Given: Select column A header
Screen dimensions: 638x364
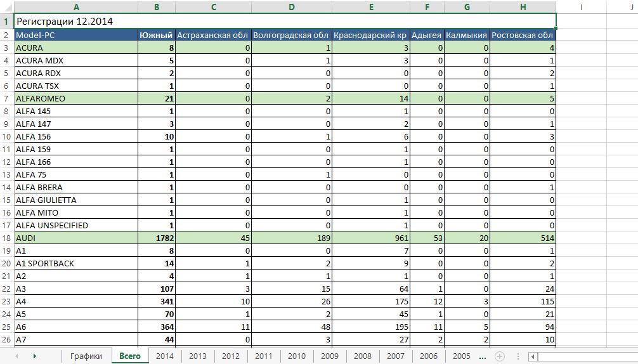Looking at the screenshot, I should (76, 7).
